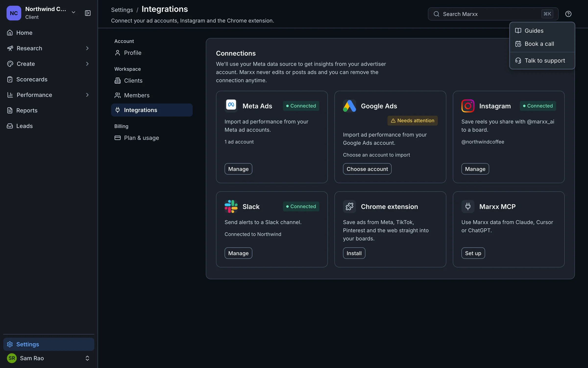Click the Slack logo icon

[231, 206]
